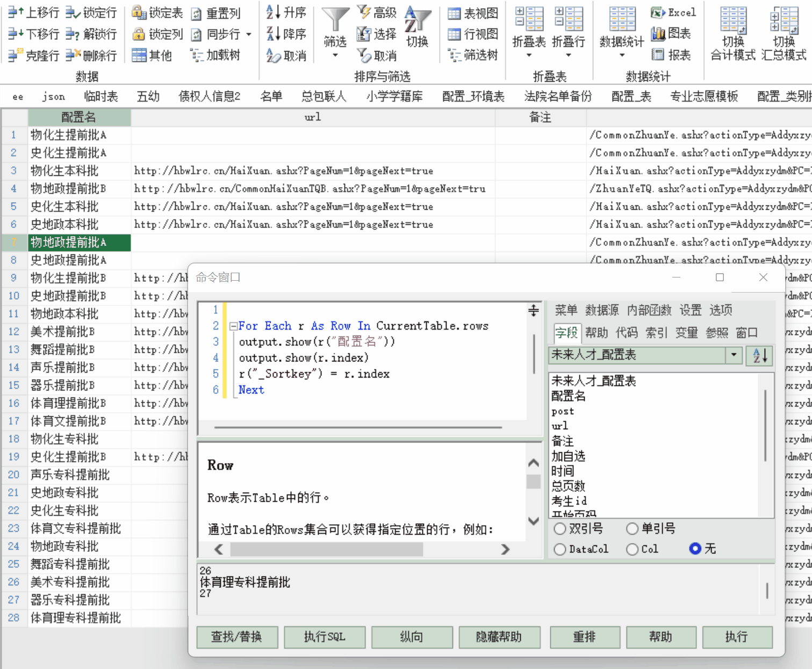
Task: Open the 未来人才_配置表 dropdown
Action: pos(734,355)
